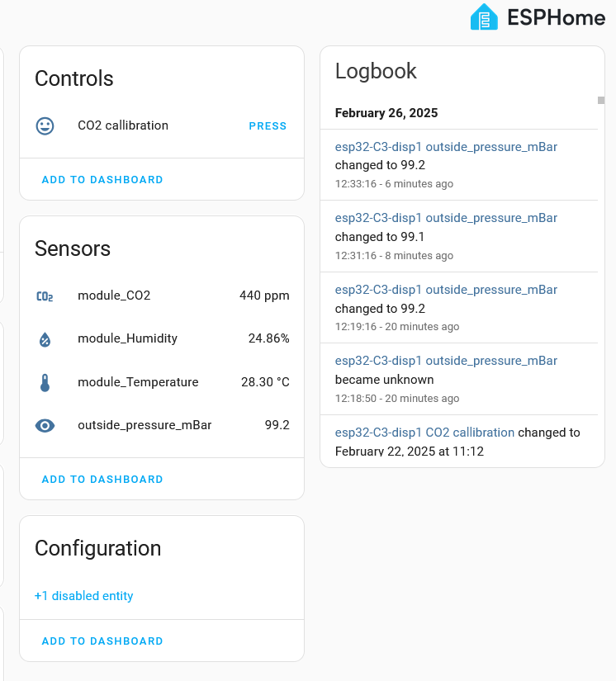Viewport: 616px width, 681px height.
Task: Click the Logbook scrollbar thumb
Action: click(601, 101)
